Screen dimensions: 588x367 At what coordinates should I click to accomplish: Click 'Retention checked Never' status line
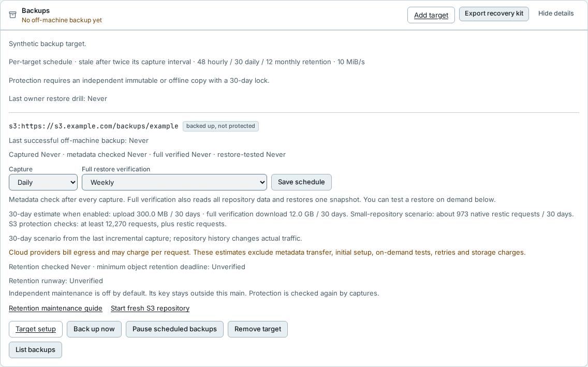pyautogui.click(x=127, y=267)
